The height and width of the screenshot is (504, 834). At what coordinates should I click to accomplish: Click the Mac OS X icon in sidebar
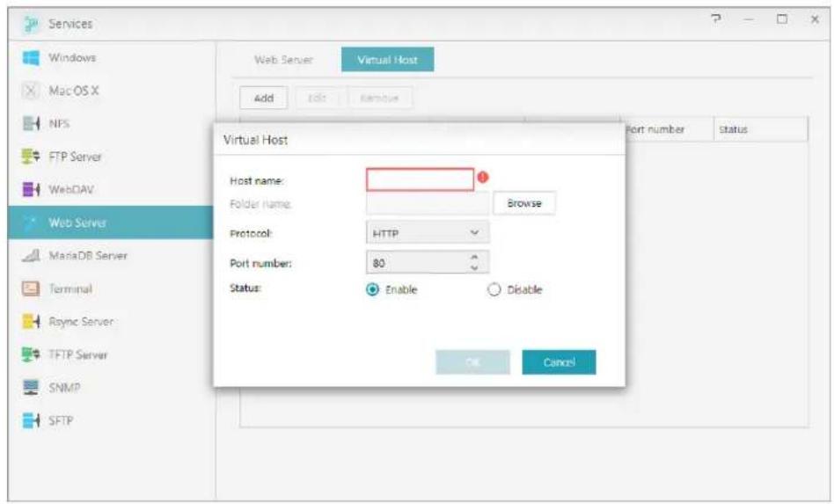point(31,91)
